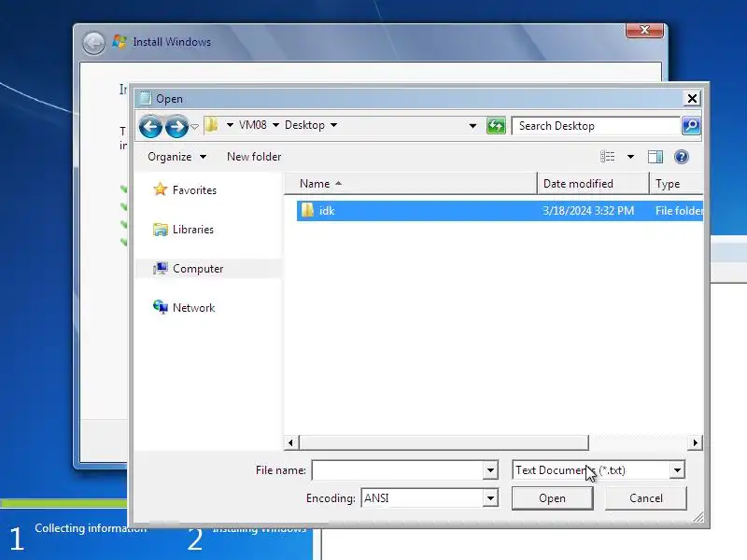Click the Back arrow in Open dialog
This screenshot has height=560, width=747.
150,126
